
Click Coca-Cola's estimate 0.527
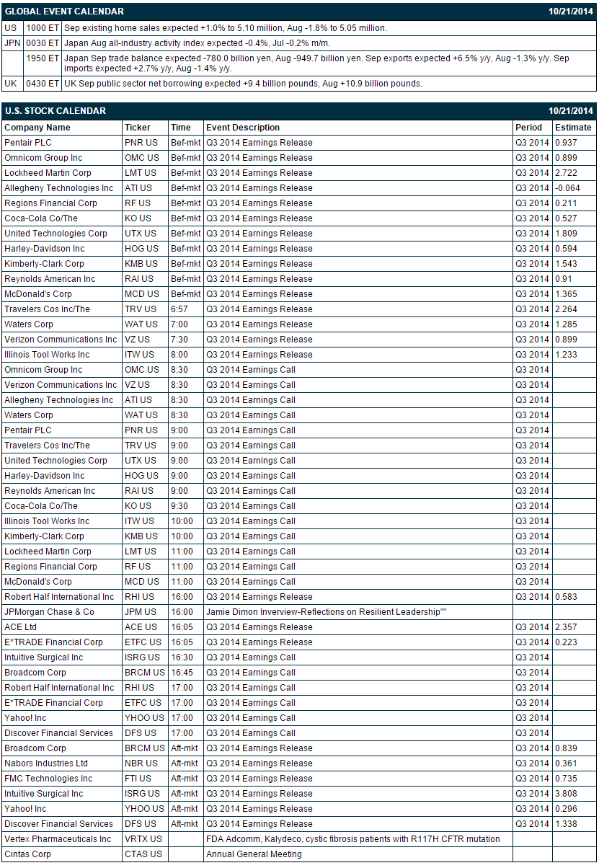tap(566, 218)
